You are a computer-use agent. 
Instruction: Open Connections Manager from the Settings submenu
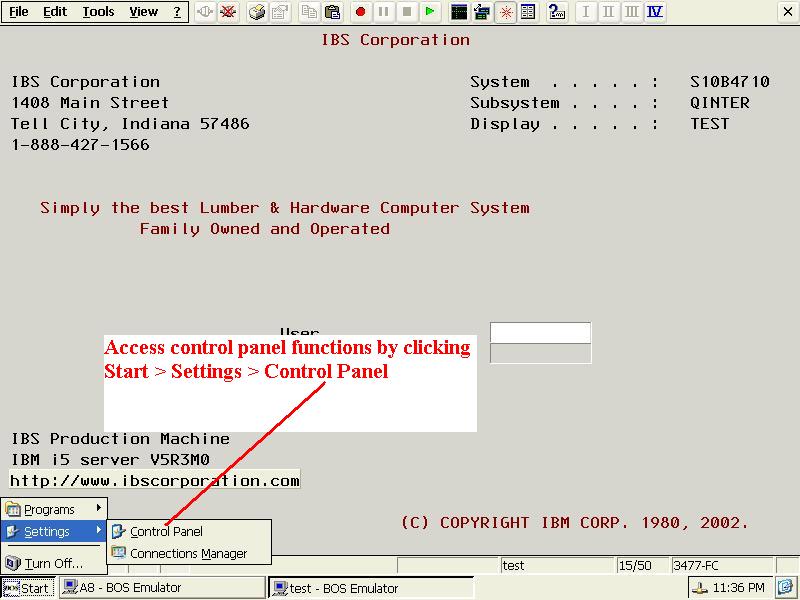click(189, 554)
